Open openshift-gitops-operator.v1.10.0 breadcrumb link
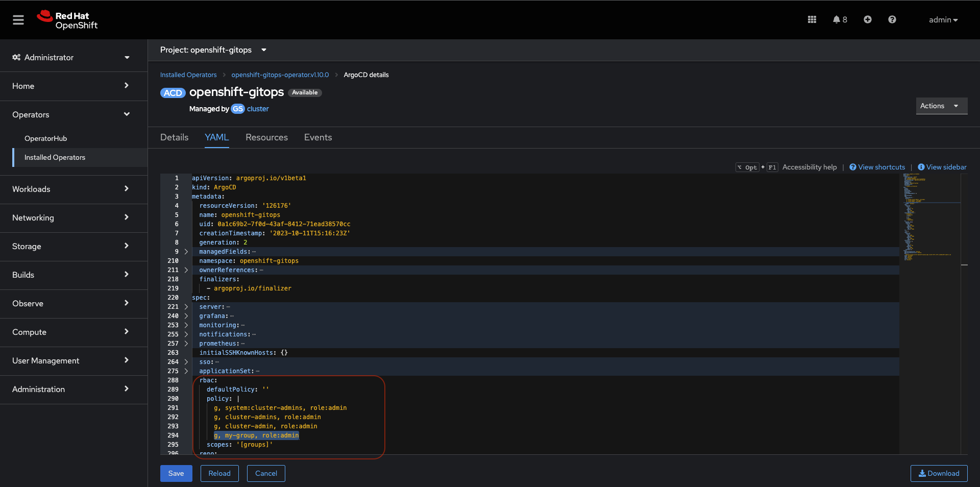This screenshot has width=980, height=487. point(280,75)
